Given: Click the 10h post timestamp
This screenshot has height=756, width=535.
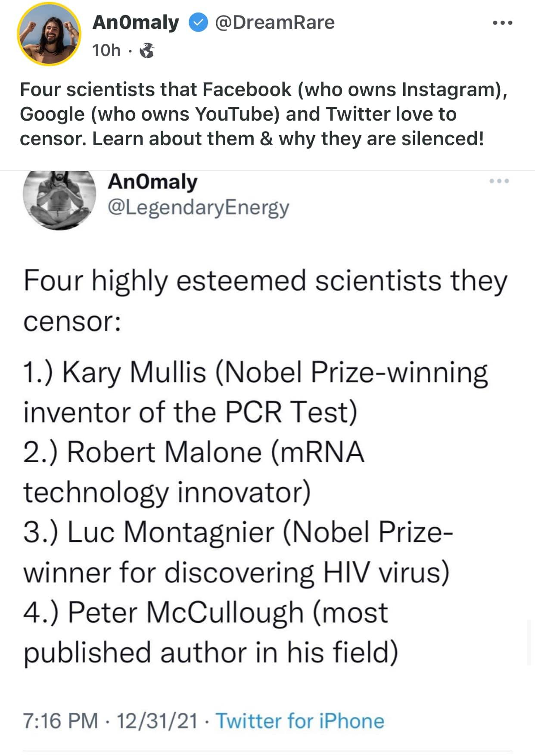Looking at the screenshot, I should (x=106, y=50).
